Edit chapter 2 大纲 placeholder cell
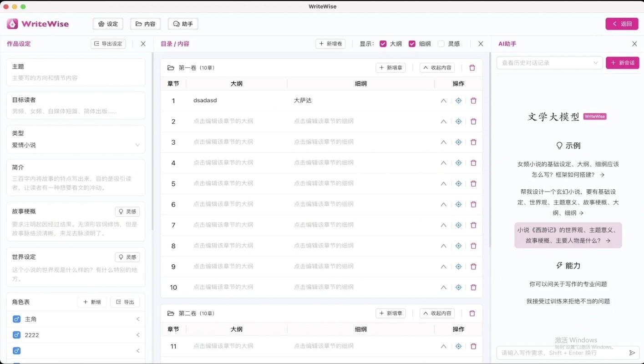 pyautogui.click(x=237, y=121)
